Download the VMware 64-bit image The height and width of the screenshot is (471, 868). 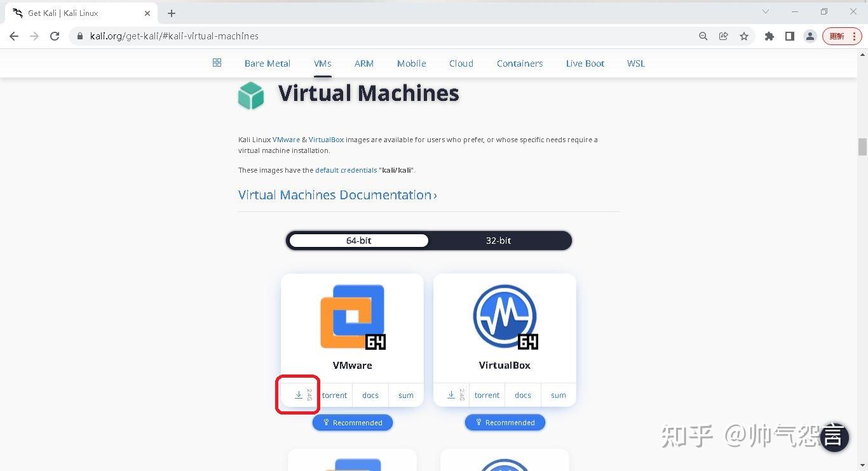pos(299,395)
